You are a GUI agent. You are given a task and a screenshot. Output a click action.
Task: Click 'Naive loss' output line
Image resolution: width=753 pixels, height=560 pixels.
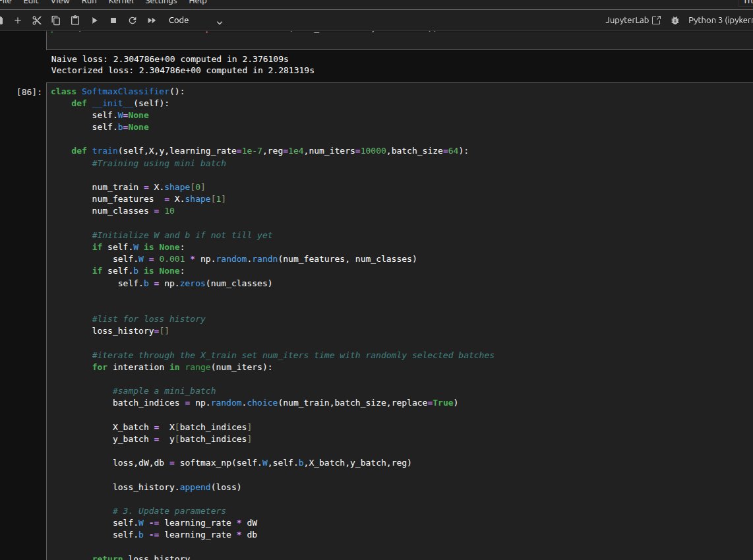169,59
